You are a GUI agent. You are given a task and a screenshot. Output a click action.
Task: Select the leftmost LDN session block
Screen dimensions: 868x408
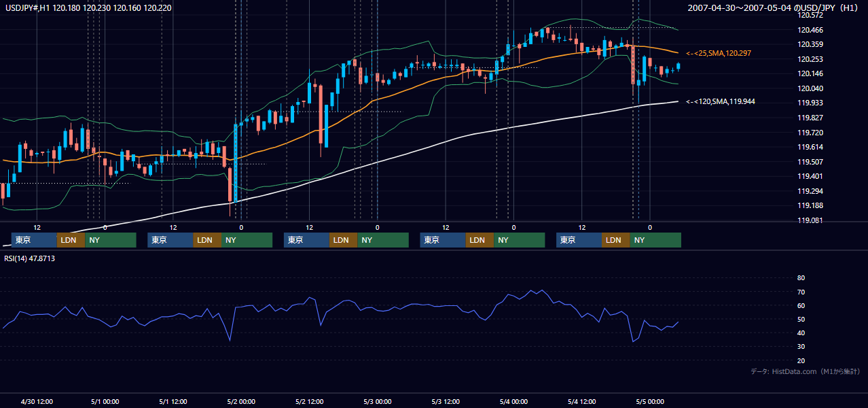click(71, 240)
